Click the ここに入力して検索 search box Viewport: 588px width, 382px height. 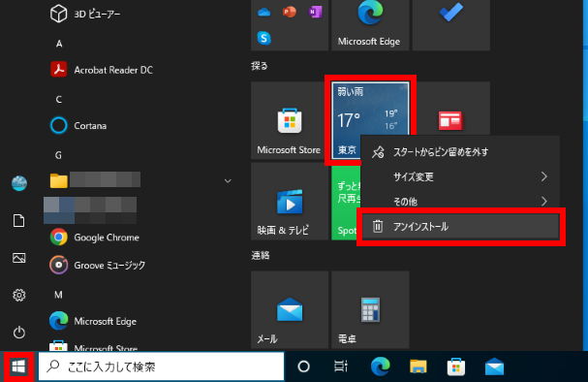coord(161,366)
